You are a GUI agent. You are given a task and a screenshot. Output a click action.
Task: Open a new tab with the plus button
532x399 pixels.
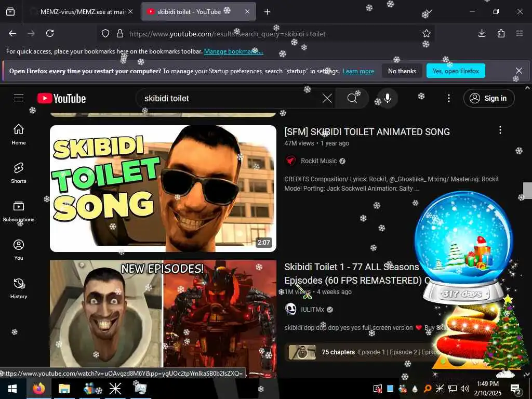click(x=268, y=12)
